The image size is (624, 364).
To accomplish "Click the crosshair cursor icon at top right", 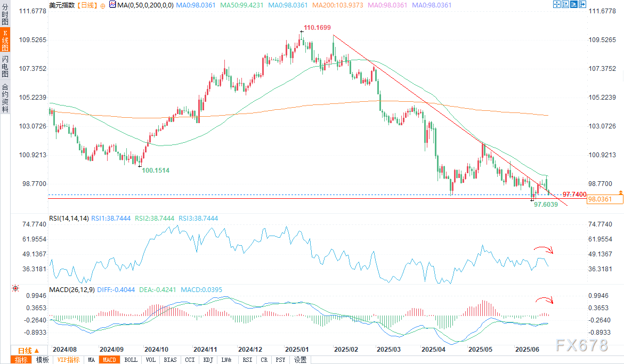I will (x=557, y=4).
